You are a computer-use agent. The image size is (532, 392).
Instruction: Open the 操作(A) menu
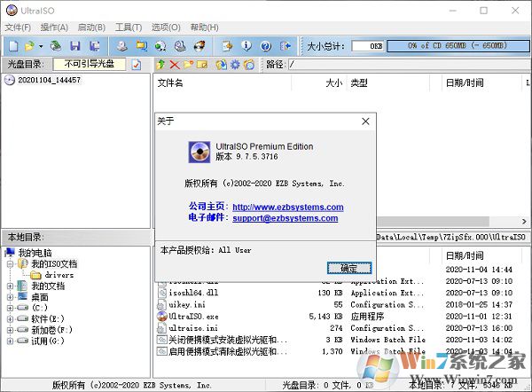click(x=54, y=27)
